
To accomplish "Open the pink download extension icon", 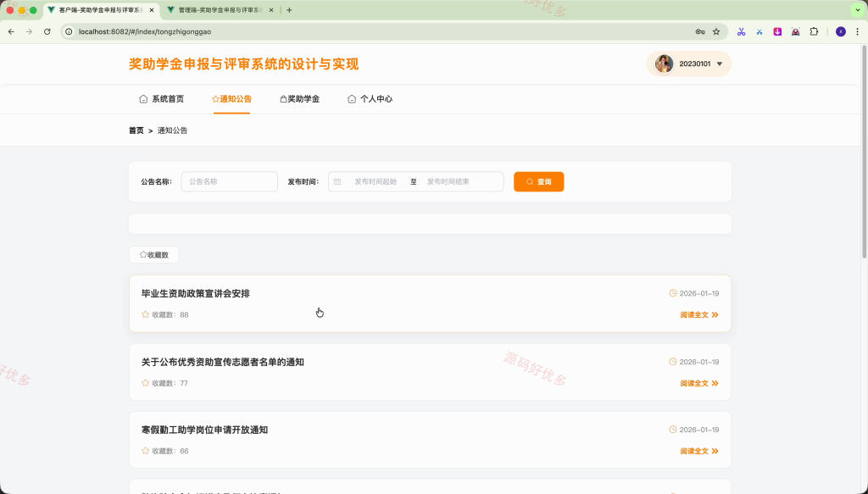I will pos(777,31).
